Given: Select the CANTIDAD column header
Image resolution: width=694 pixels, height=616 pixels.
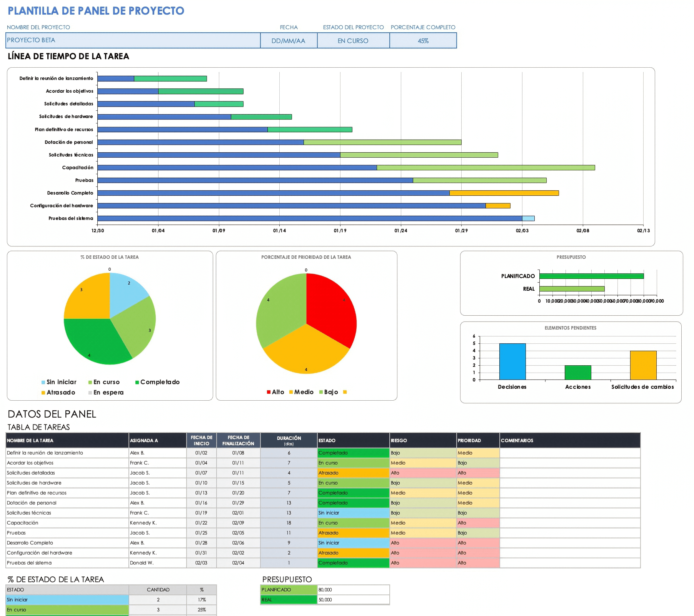Looking at the screenshot, I should pos(158,590).
